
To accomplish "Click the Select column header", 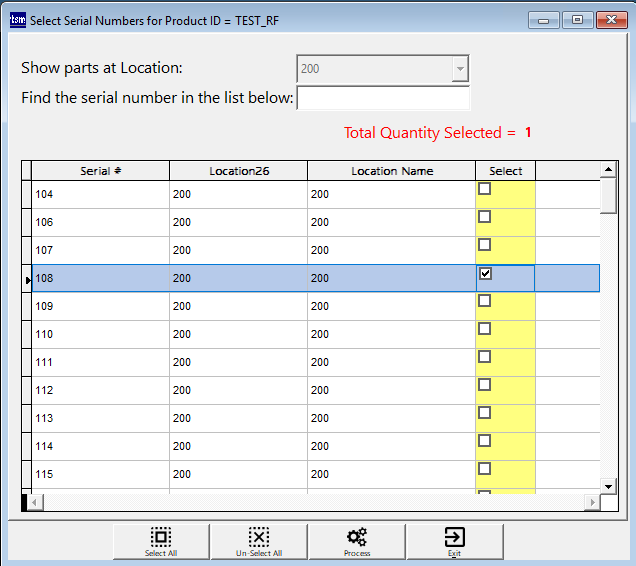I will pyautogui.click(x=505, y=171).
